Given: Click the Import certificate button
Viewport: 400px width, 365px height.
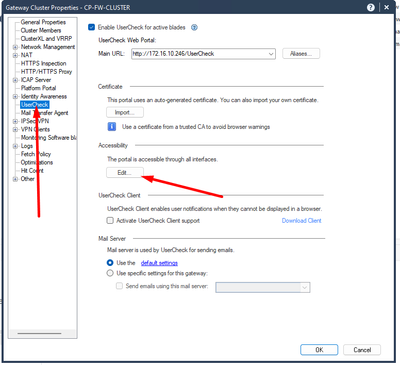Looking at the screenshot, I should pos(125,112).
